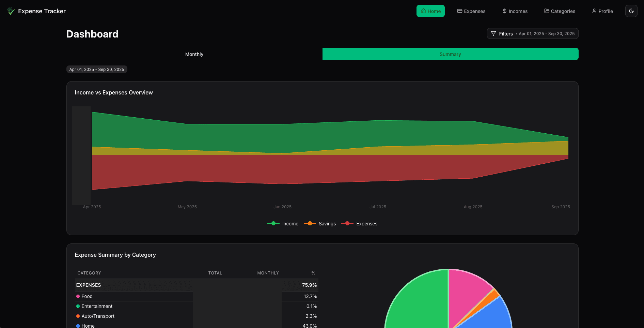Click the 12.7% Food percentage
The image size is (644, 328).
pyautogui.click(x=310, y=296)
